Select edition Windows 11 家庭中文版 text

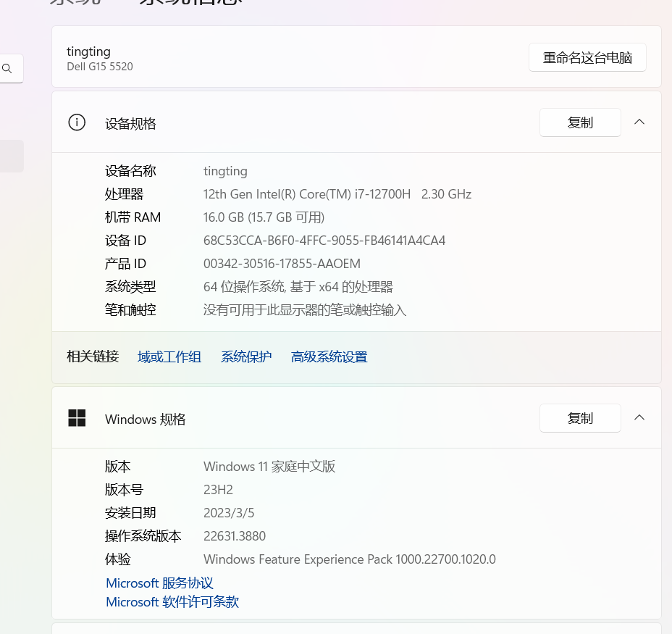pos(269,467)
